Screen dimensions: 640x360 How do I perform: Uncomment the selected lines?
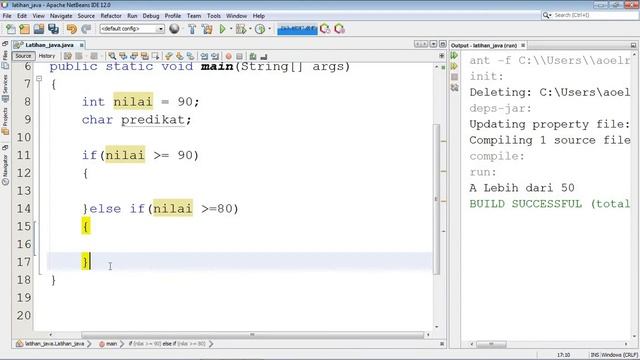click(264, 56)
